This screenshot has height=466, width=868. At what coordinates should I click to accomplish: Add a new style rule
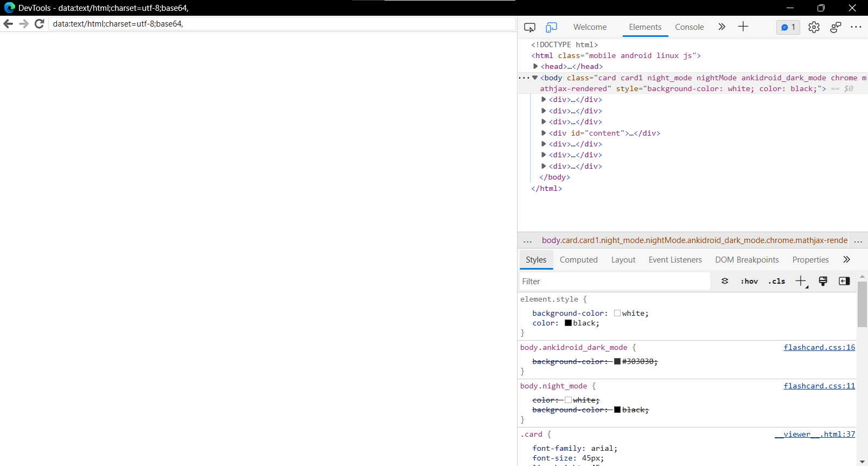[x=801, y=281]
